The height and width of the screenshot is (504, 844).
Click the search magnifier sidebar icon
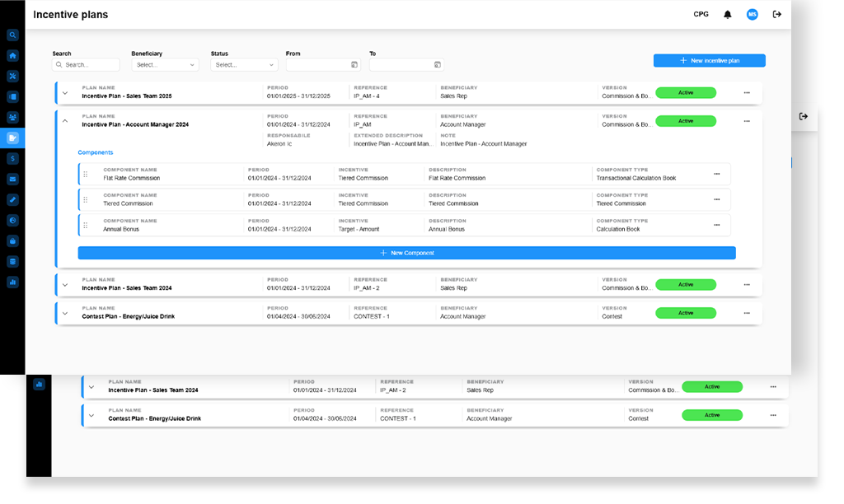coord(13,35)
